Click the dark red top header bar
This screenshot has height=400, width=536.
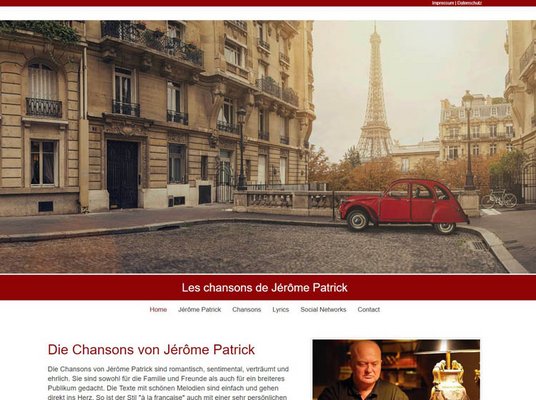(268, 3)
